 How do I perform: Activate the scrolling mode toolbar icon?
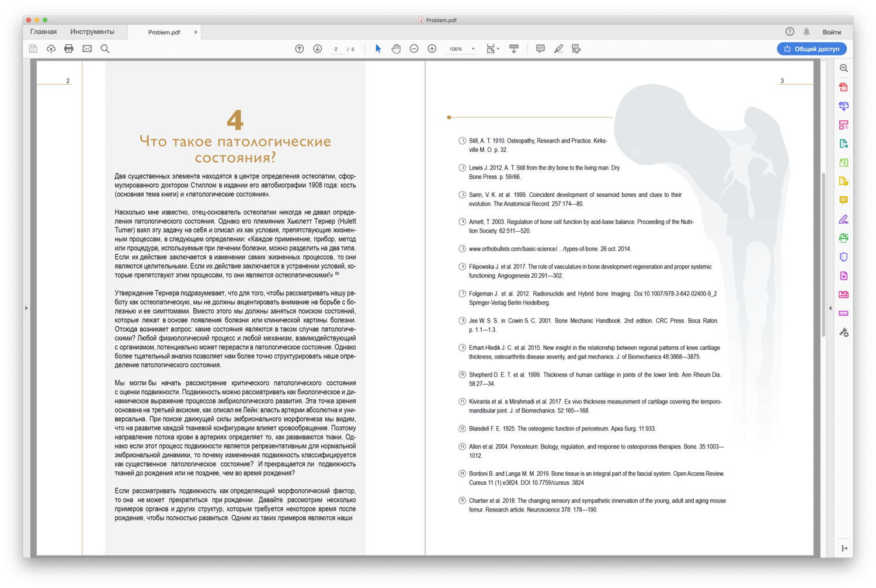514,49
